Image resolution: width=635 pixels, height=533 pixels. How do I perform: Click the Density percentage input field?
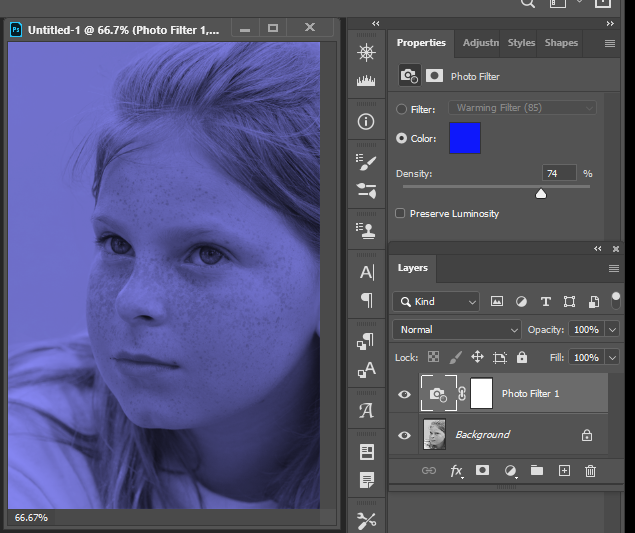559,173
